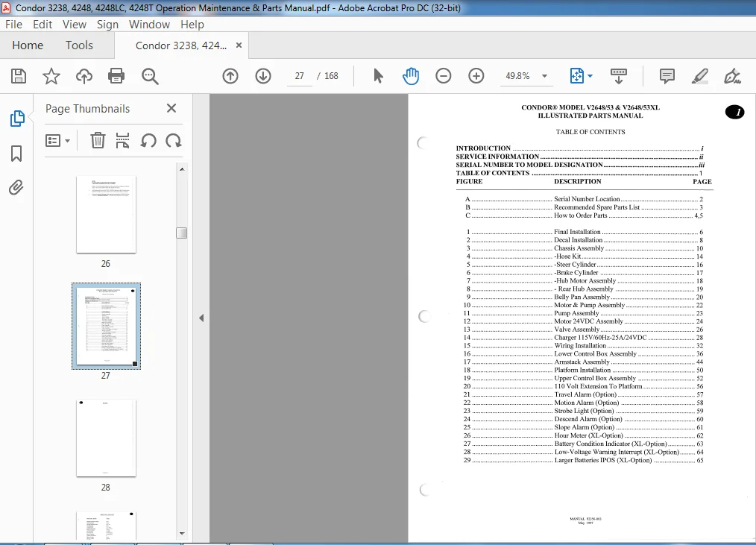Click thumbnail scrollbar down arrow

(x=182, y=533)
